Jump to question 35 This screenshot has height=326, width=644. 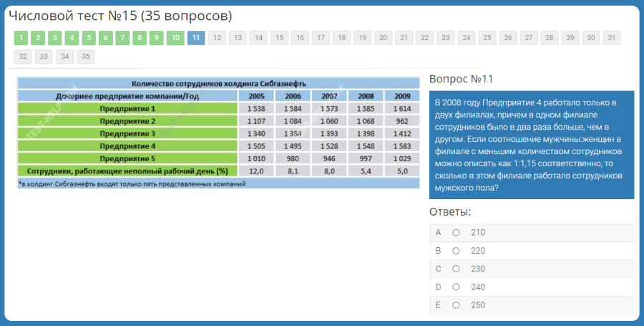[x=85, y=57]
